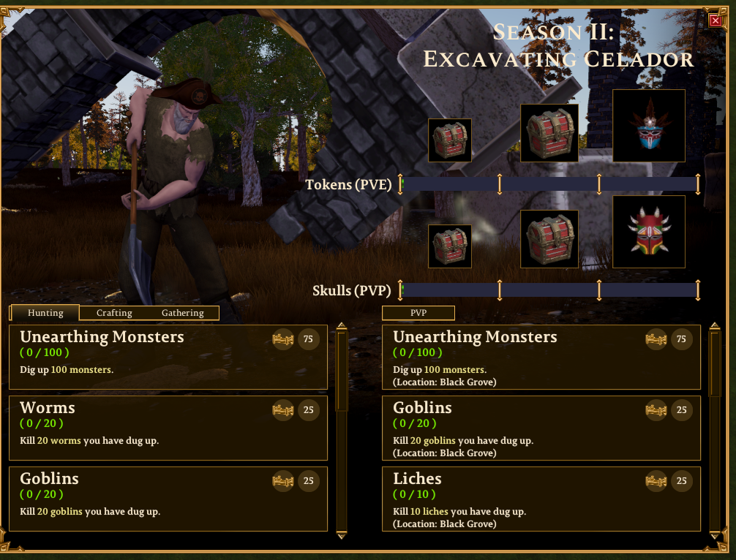Switch to the Crafting tab
The image size is (736, 560).
114,313
